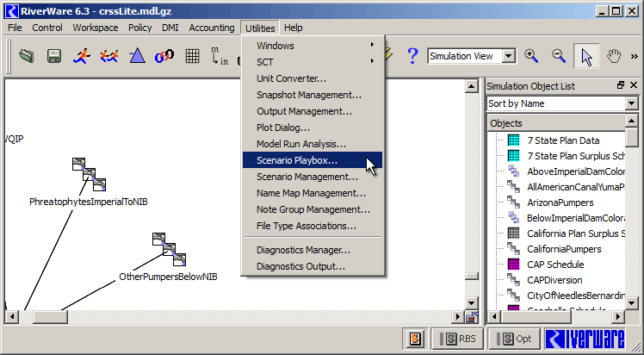Click the Objects column header

point(556,123)
